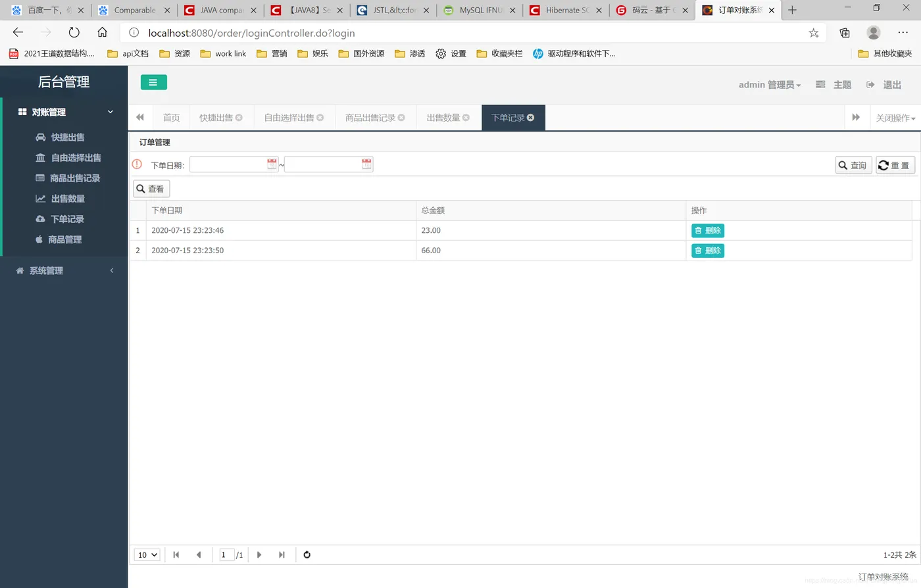Viewport: 921px width, 588px height.
Task: Switch to the 自由选择出售 tab
Action: (294, 118)
